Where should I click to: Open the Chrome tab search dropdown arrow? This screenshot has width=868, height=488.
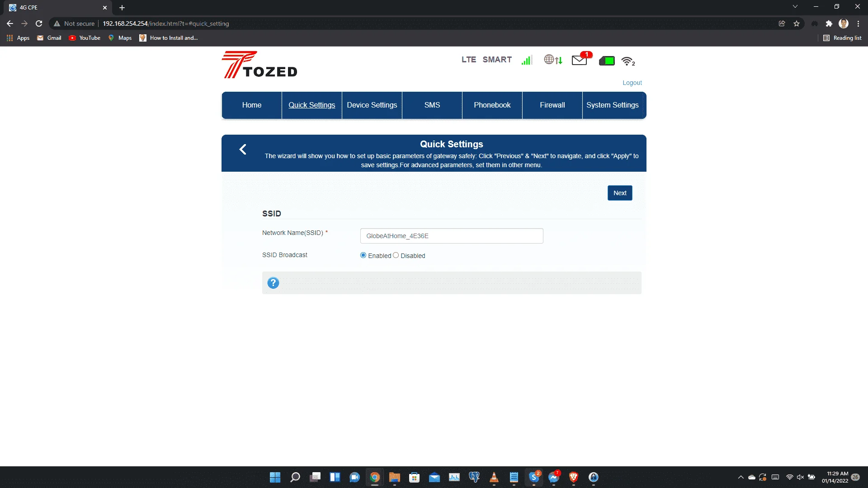(x=795, y=7)
